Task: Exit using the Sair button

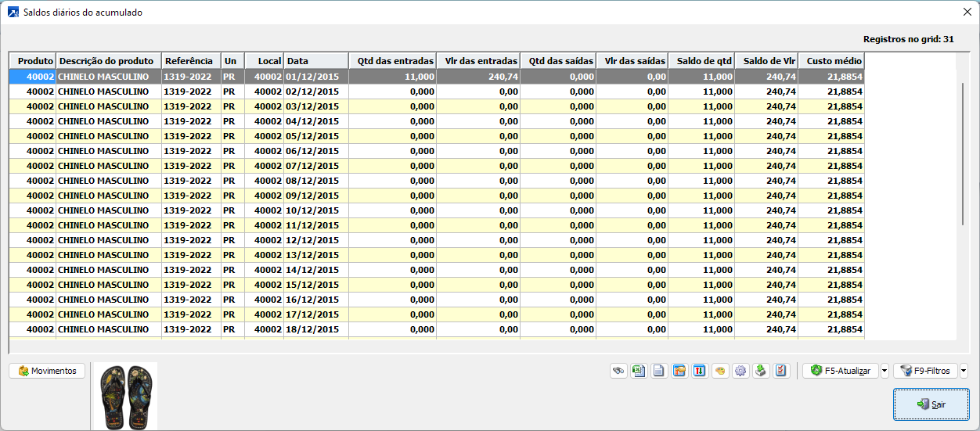Action: point(931,404)
